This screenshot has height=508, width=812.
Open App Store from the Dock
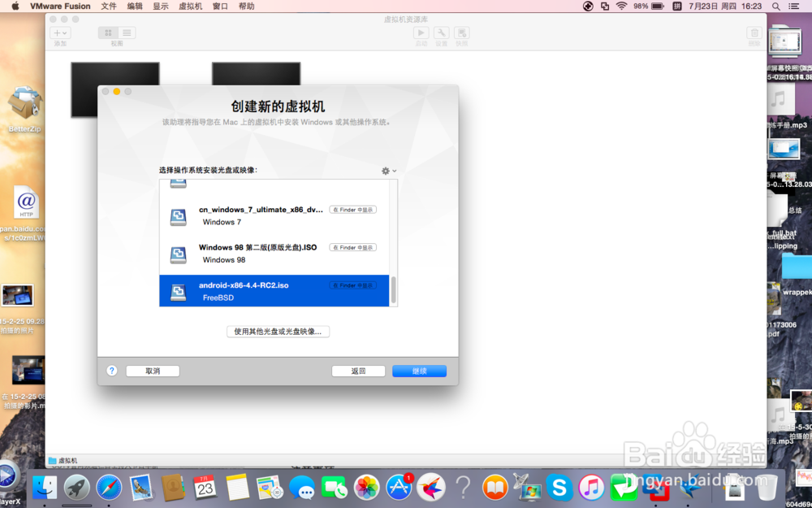point(399,488)
